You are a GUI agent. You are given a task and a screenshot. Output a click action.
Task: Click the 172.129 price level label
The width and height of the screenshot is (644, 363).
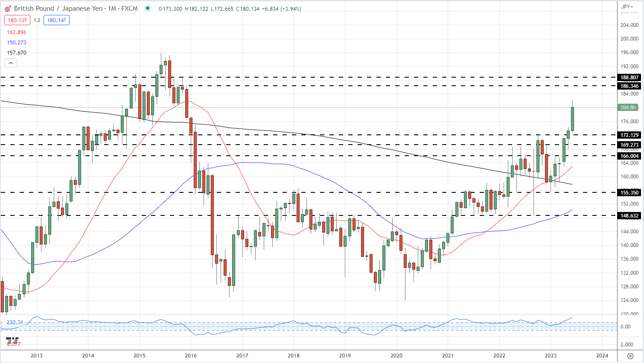coord(629,135)
